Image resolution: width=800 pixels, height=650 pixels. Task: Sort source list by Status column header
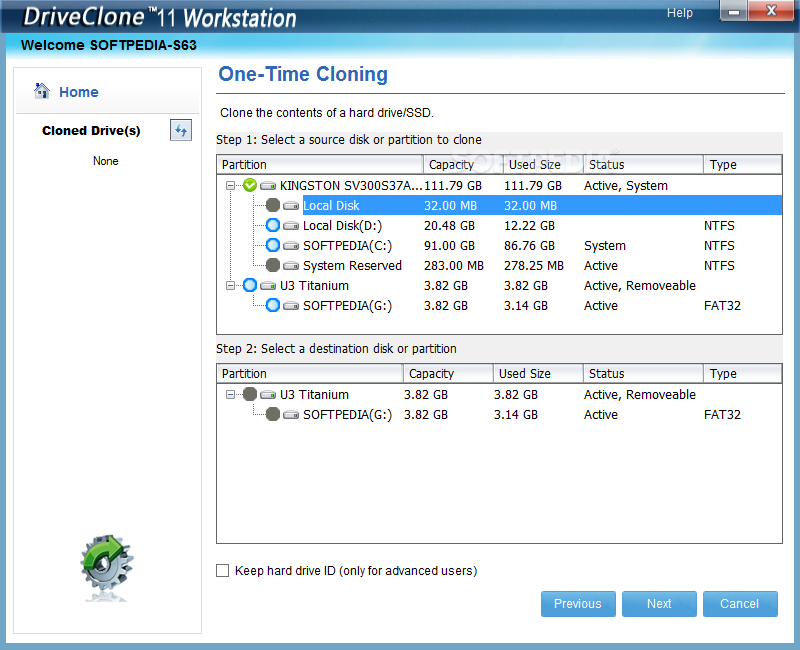pos(643,165)
